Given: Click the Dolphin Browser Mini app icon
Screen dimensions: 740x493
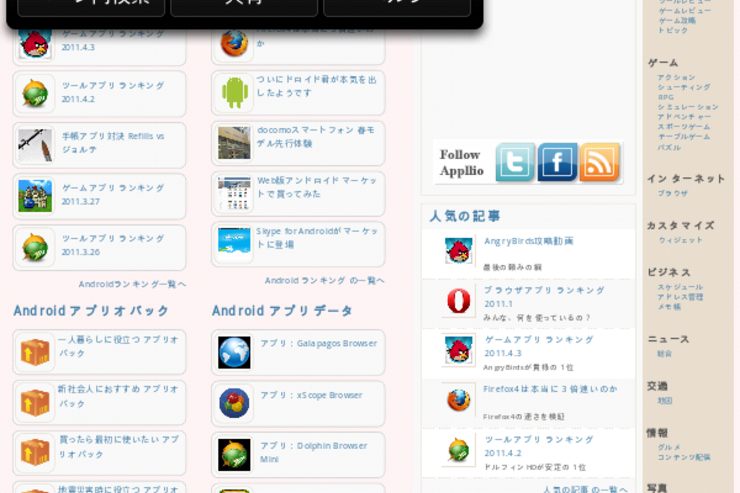Looking at the screenshot, I should point(234,455).
